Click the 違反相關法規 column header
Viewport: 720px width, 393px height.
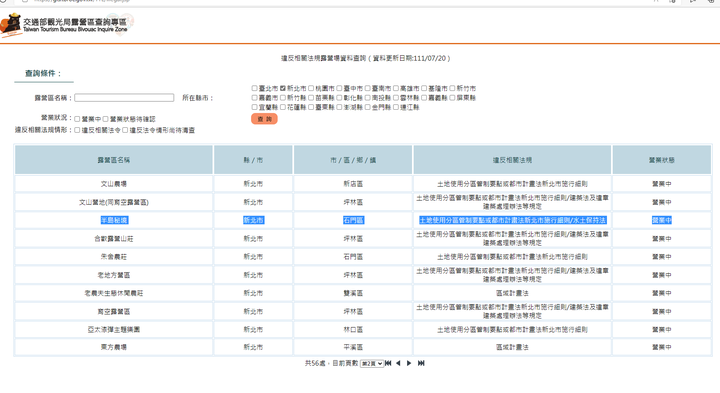[x=512, y=160]
